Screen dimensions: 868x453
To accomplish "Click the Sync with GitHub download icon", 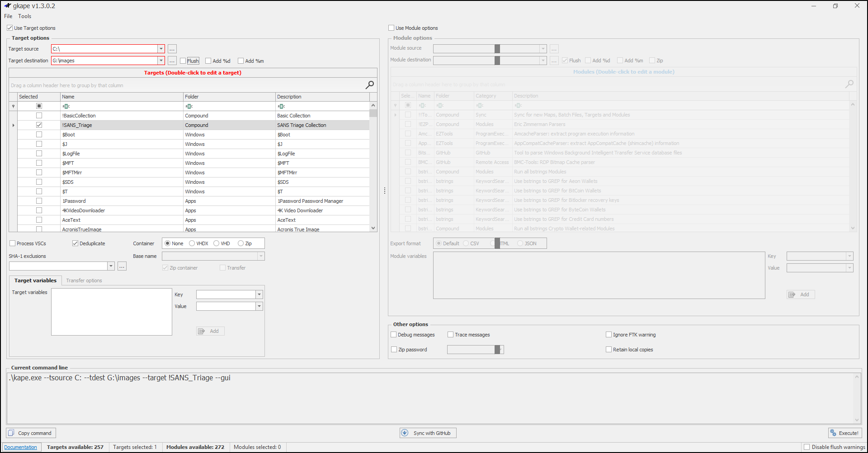I will click(x=405, y=433).
